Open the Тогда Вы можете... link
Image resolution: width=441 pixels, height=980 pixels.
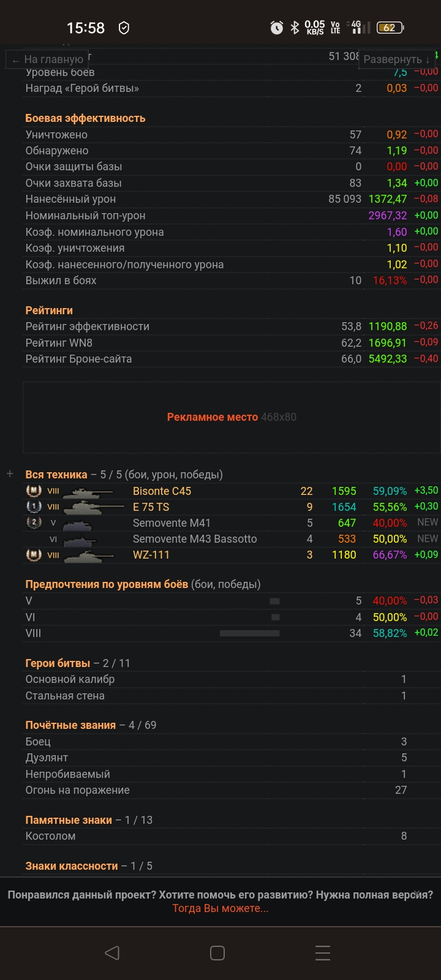(221, 908)
